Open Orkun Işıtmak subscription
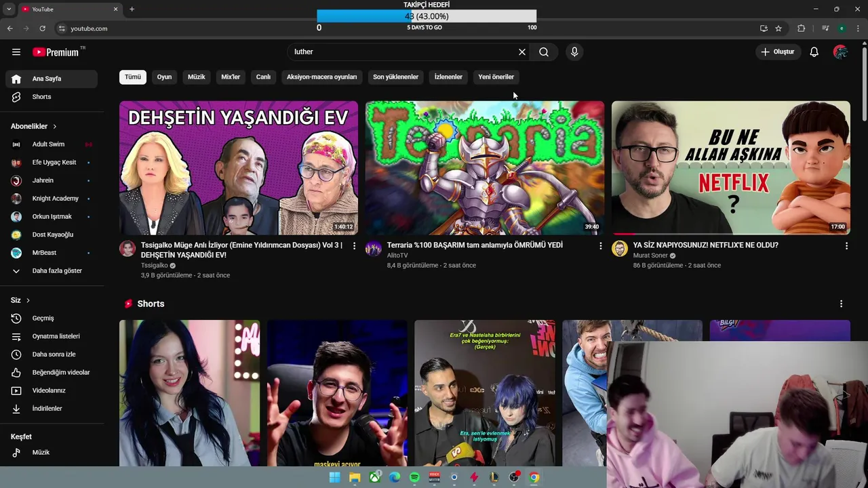Viewport: 868px width, 488px height. (x=52, y=217)
